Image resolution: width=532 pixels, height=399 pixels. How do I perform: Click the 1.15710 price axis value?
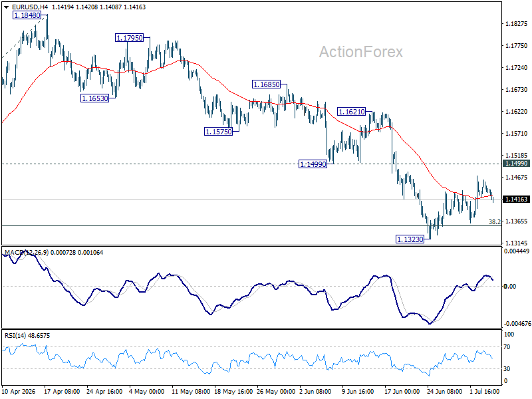coord(517,134)
